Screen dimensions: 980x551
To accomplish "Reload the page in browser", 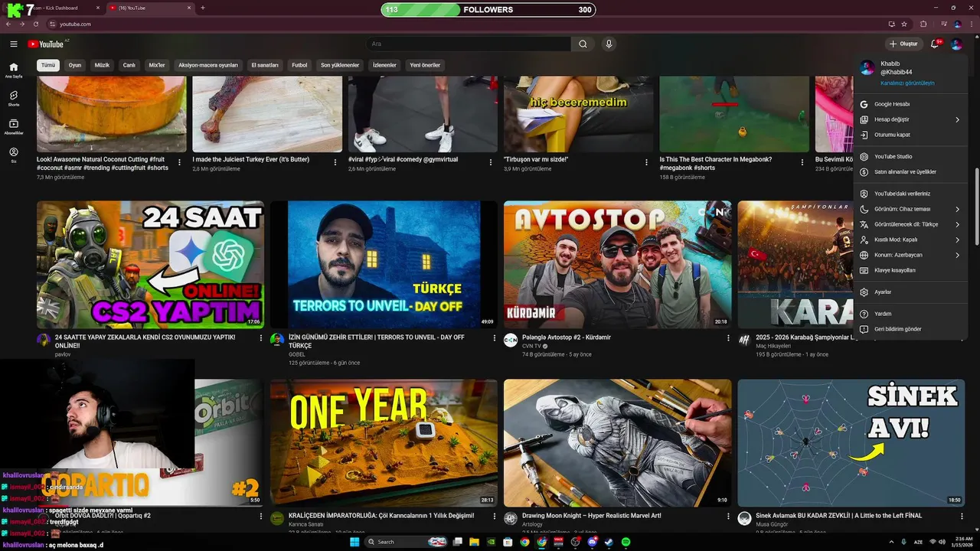I will [35, 24].
